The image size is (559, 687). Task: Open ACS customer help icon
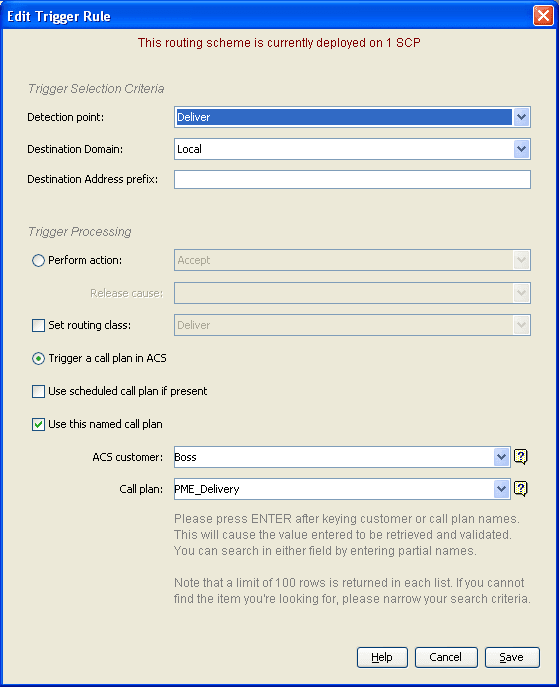pyautogui.click(x=520, y=457)
